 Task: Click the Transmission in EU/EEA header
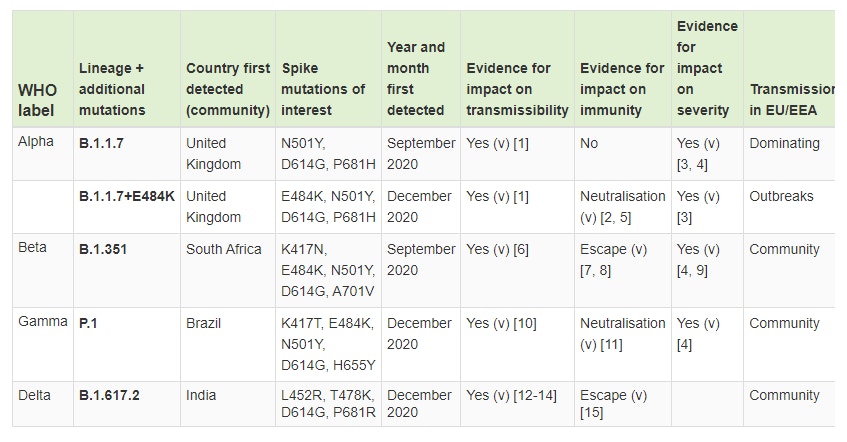(x=792, y=99)
